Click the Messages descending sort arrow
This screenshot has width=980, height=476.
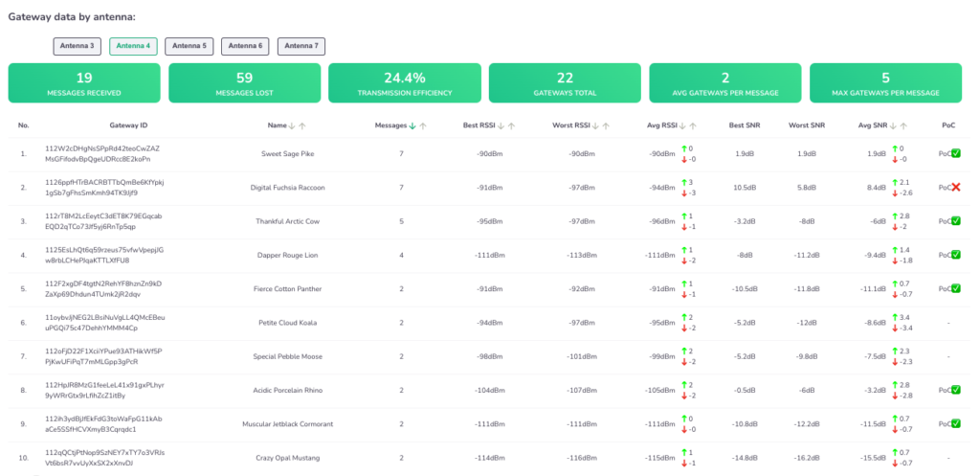(412, 125)
